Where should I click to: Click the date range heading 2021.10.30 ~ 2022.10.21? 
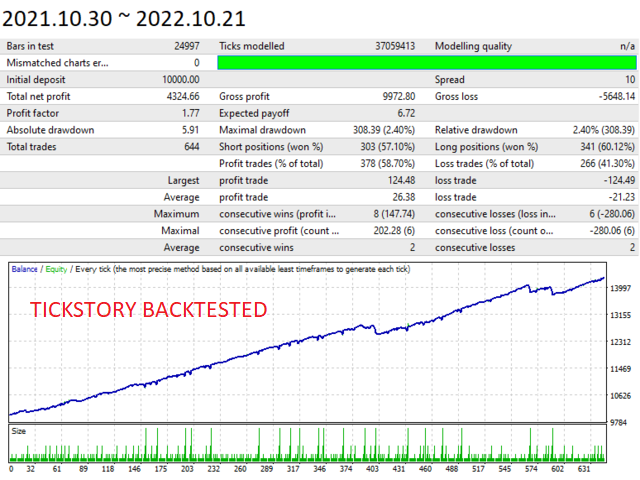pos(124,19)
